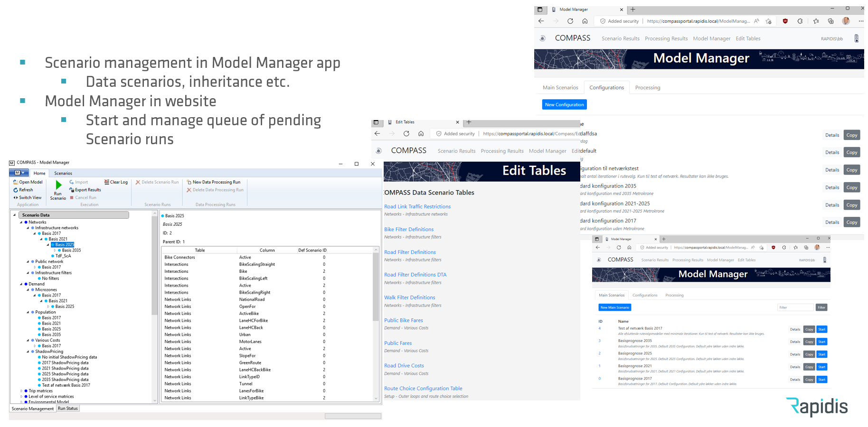Open the Road Link Traffic Restrictions link
Viewport: 868px width, 427px height.
coord(417,206)
